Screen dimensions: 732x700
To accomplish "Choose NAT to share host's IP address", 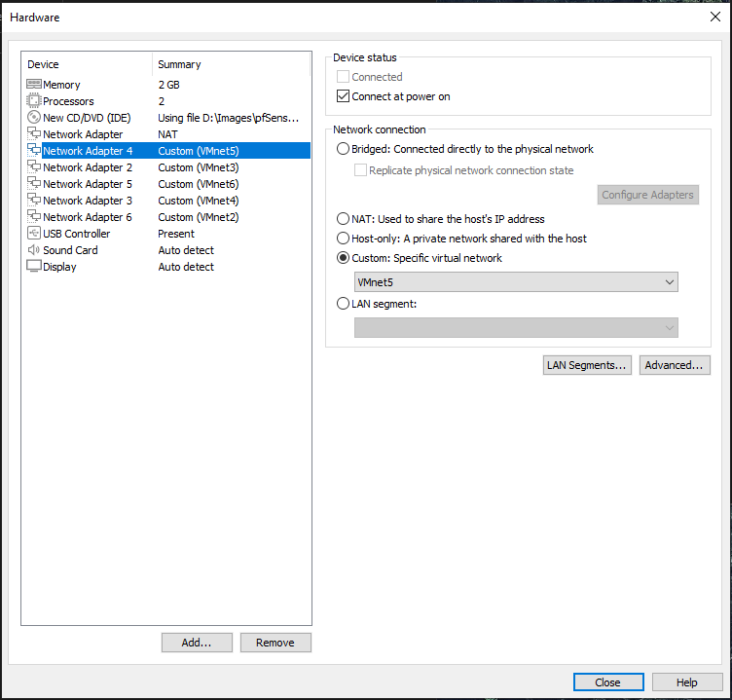I will 343,219.
